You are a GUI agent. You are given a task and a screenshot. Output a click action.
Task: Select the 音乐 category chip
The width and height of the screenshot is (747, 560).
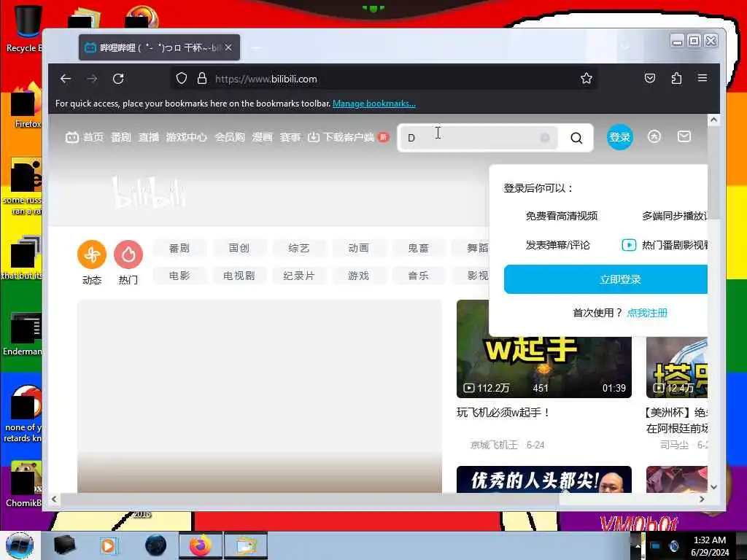point(419,276)
